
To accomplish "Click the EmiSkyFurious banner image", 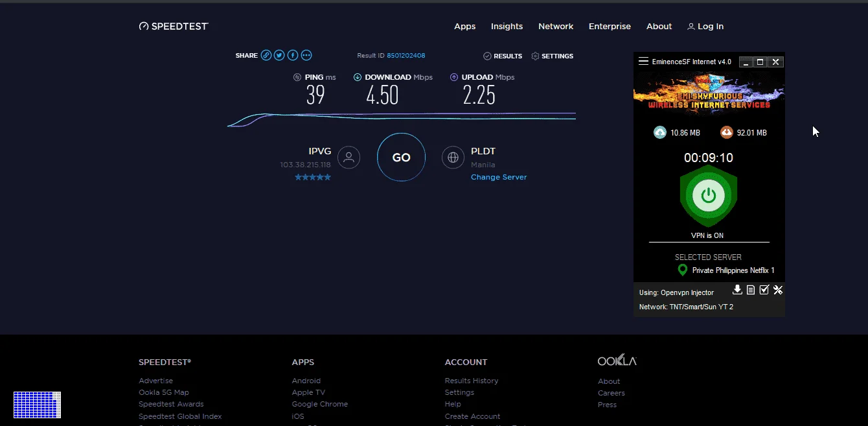I will pos(709,92).
